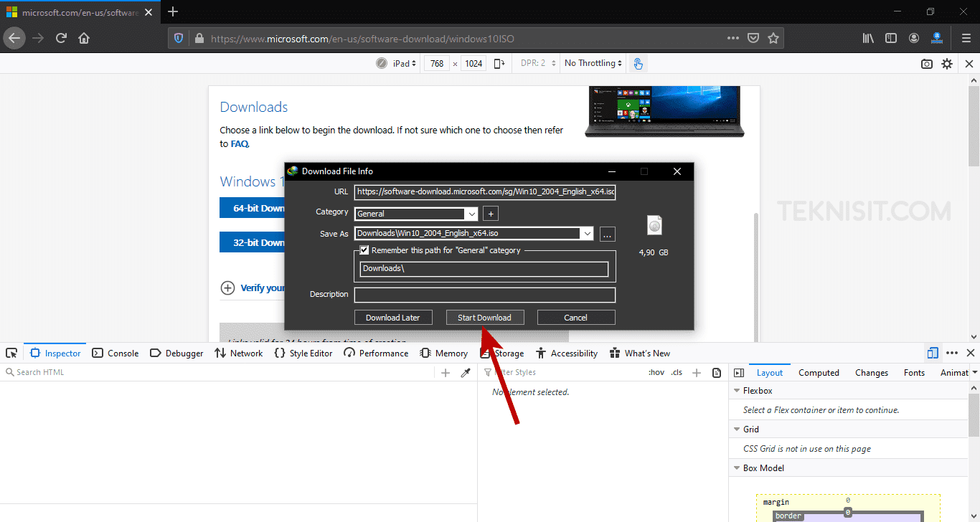Switch to the Changes sidebar tab
The width and height of the screenshot is (980, 522).
point(872,373)
